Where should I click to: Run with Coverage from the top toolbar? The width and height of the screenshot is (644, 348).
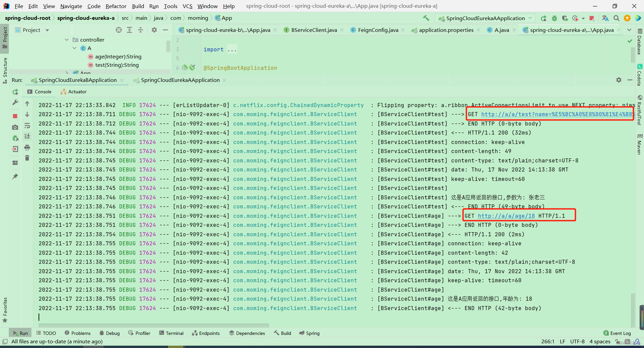[x=565, y=18]
